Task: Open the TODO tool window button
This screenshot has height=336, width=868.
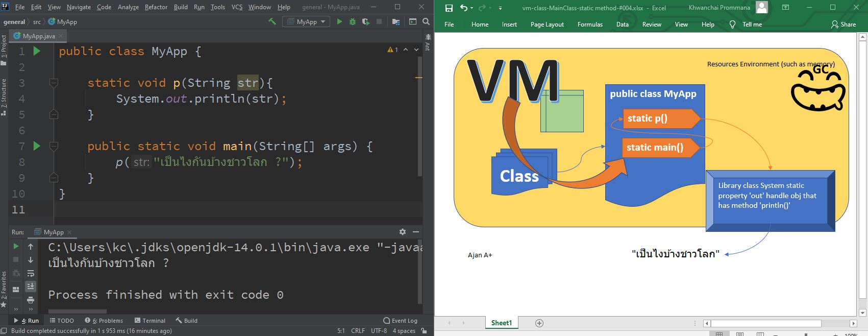Action: (x=62, y=321)
